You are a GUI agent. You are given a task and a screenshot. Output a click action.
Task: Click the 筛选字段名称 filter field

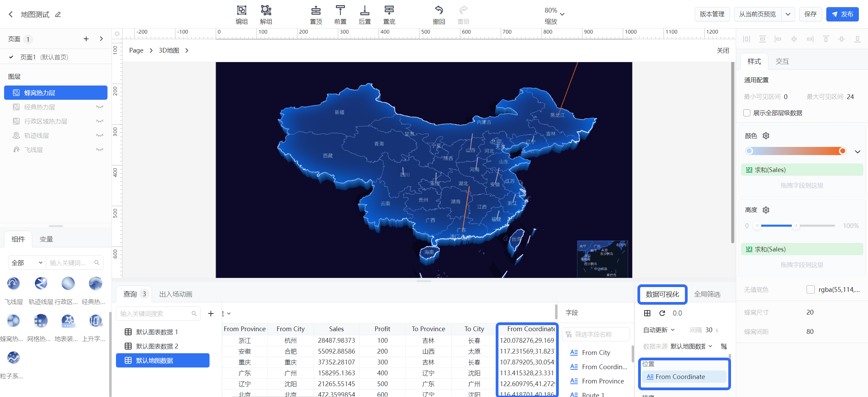click(x=596, y=334)
